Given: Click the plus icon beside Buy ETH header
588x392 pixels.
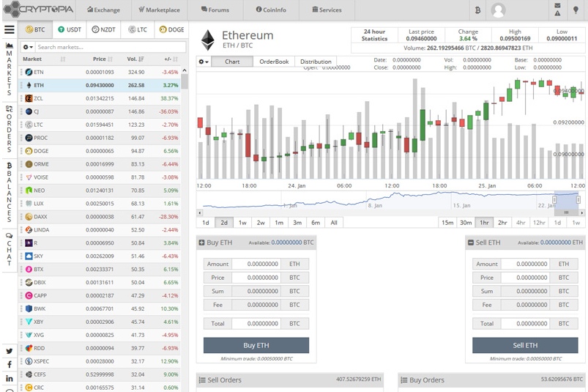Looking at the screenshot, I should click(x=201, y=243).
